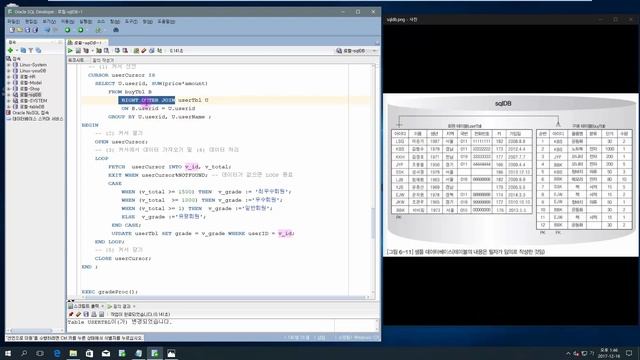Click the Save icon in the main toolbar
This screenshot has height=360, width=640.
coord(27,30)
